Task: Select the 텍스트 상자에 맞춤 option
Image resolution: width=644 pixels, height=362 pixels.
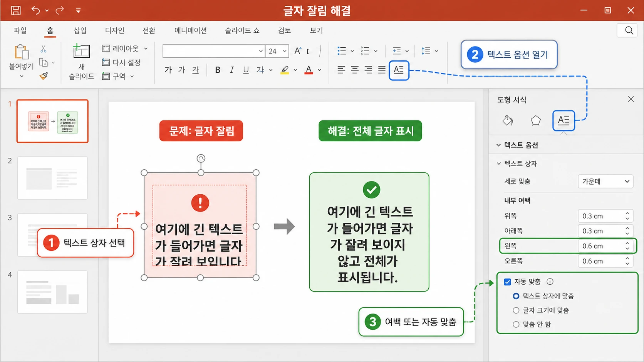Action: tap(516, 296)
